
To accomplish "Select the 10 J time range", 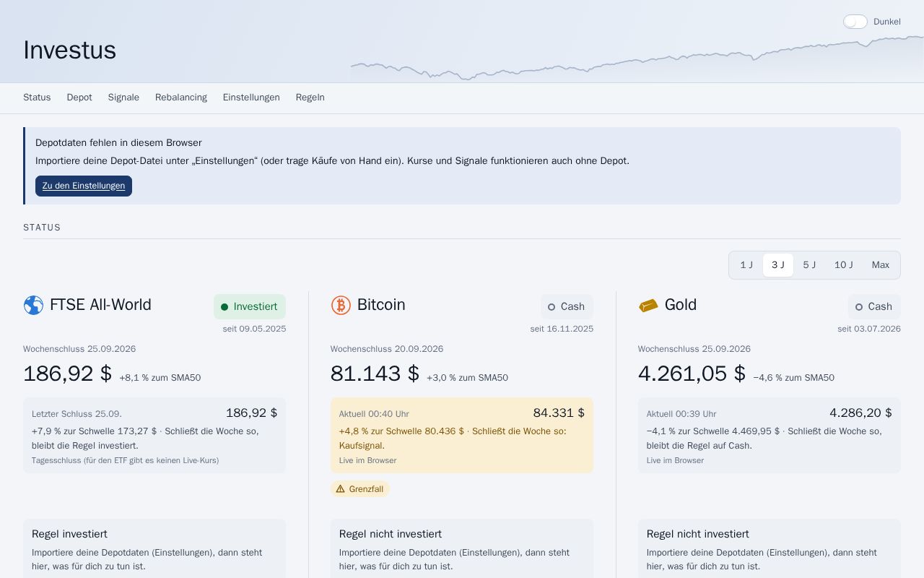I will [844, 265].
